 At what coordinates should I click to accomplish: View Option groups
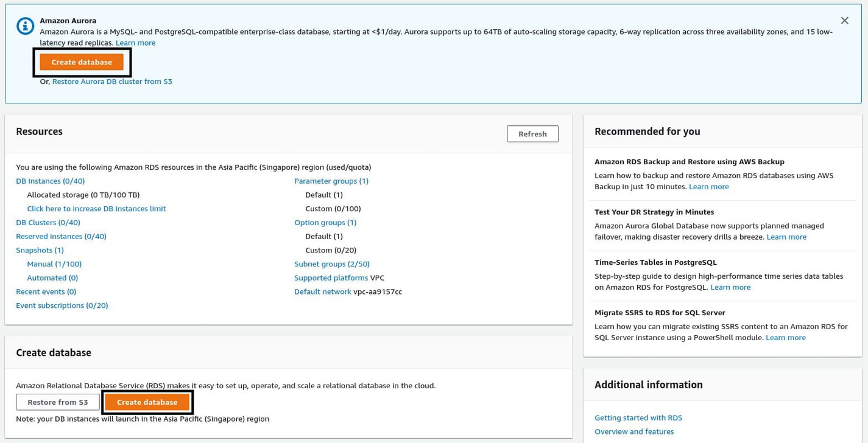pyautogui.click(x=325, y=222)
